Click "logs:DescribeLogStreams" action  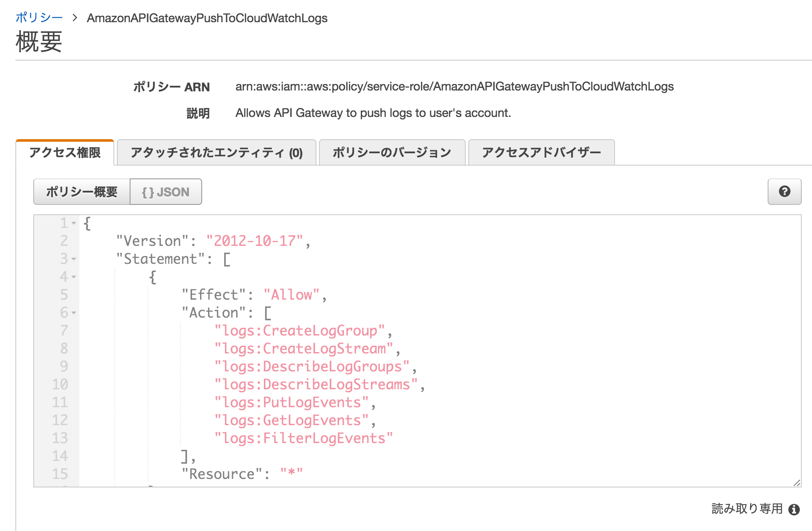point(316,385)
